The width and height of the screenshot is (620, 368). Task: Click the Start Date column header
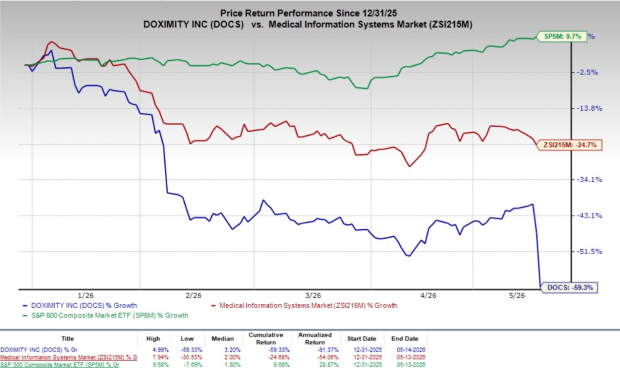click(x=361, y=339)
